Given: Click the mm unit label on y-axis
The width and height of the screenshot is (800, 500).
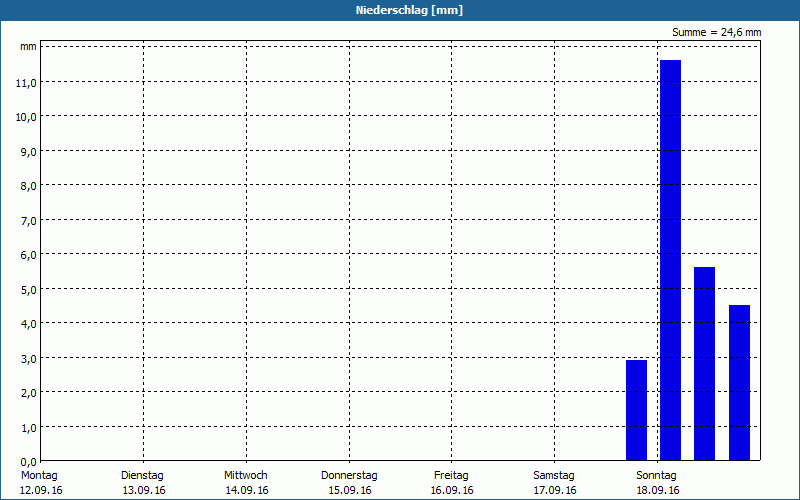Looking at the screenshot, I should 28,47.
